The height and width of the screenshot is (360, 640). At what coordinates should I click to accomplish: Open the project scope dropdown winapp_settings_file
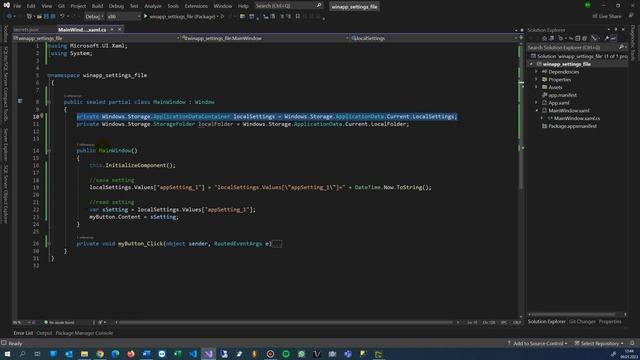(96, 38)
